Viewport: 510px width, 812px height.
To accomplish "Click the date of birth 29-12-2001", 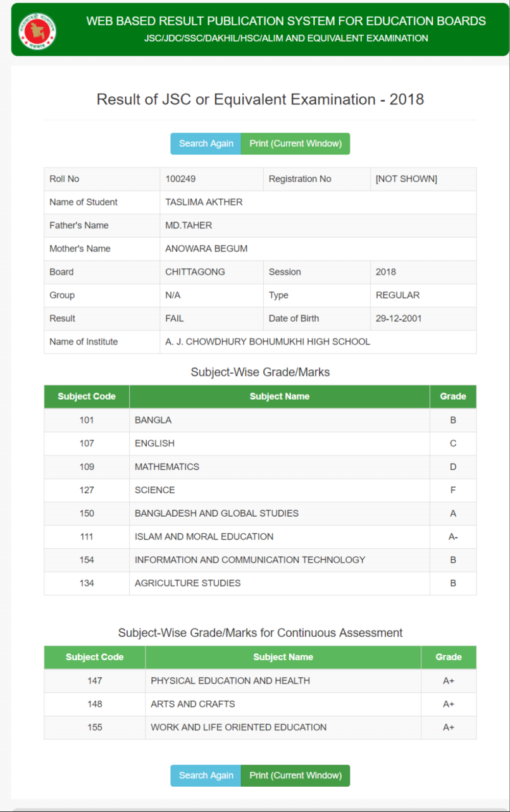I will click(x=399, y=318).
